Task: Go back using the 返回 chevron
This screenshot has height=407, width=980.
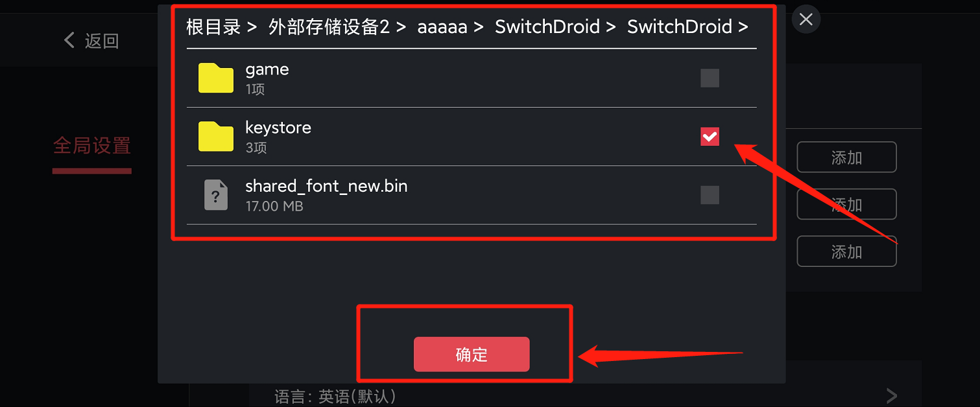Action: [69, 41]
